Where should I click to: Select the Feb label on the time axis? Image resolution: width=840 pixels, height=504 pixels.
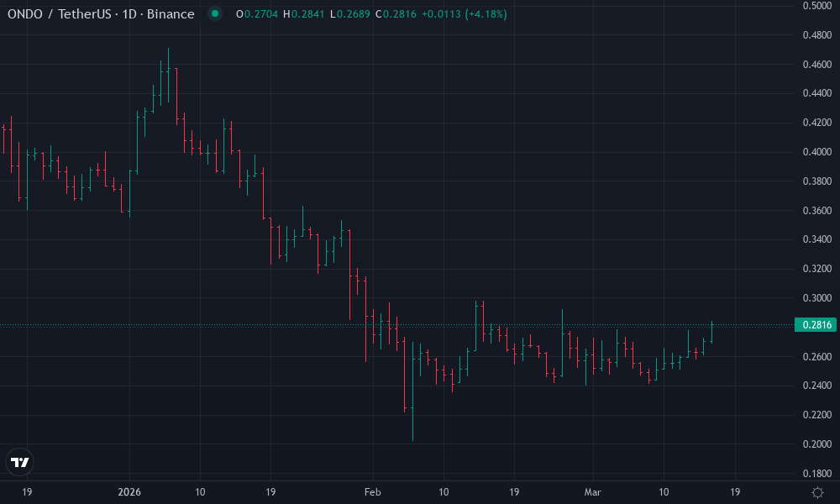pos(372,493)
